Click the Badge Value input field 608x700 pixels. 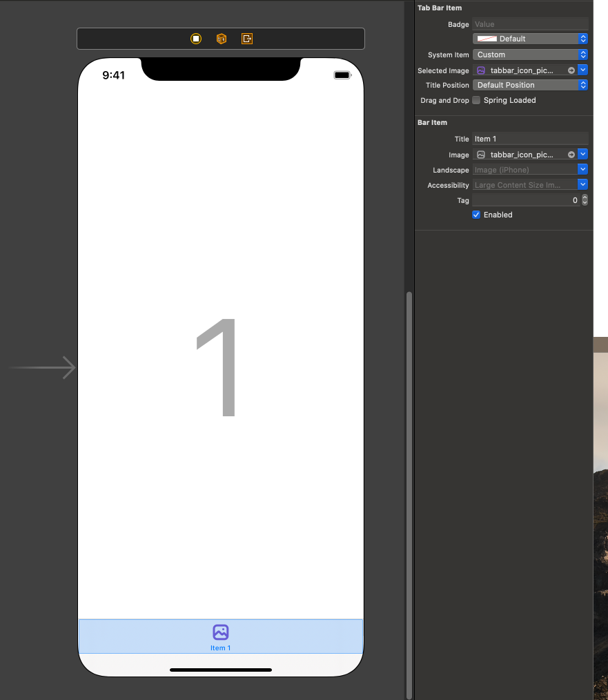[530, 24]
